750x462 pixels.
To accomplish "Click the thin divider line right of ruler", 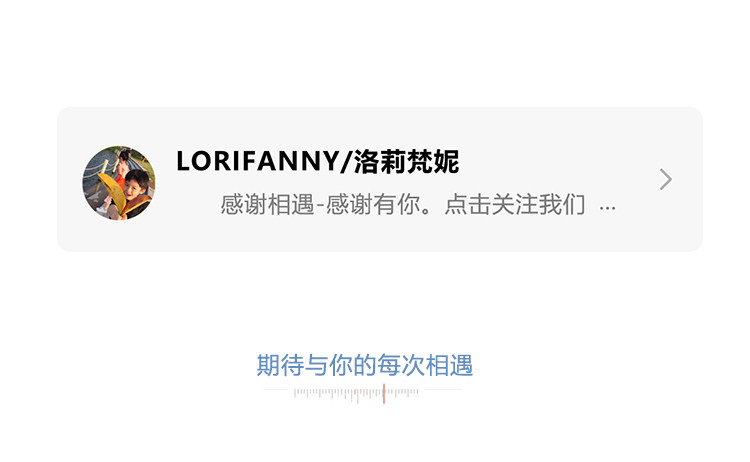I will tap(442, 390).
